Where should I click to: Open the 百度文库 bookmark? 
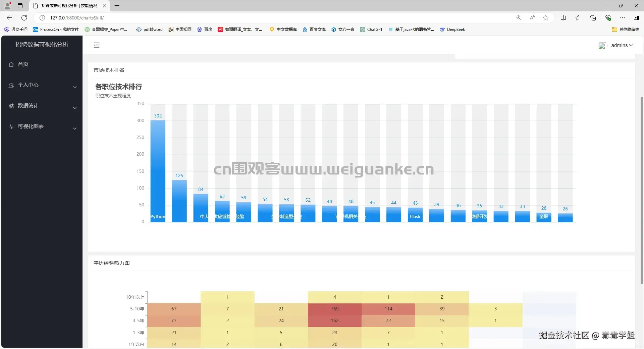point(314,30)
